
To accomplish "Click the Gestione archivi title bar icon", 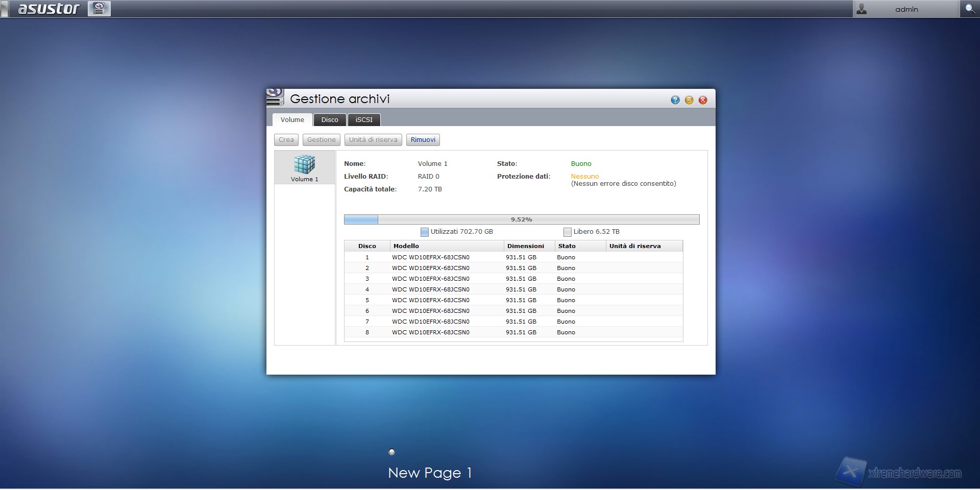I will (x=275, y=97).
